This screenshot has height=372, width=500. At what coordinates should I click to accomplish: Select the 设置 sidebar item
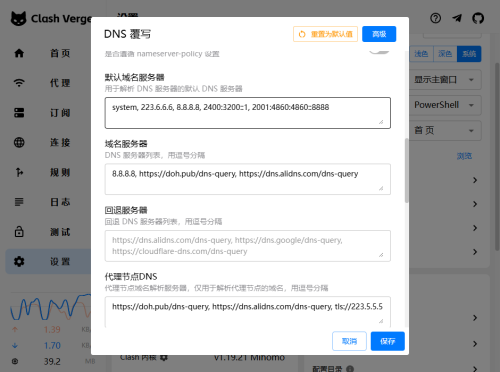tap(48, 261)
